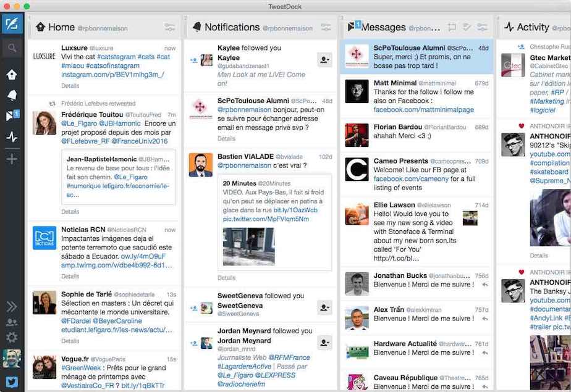
Task: Expand Details under Frédérique Touitou's tweet
Action: [x=70, y=212]
